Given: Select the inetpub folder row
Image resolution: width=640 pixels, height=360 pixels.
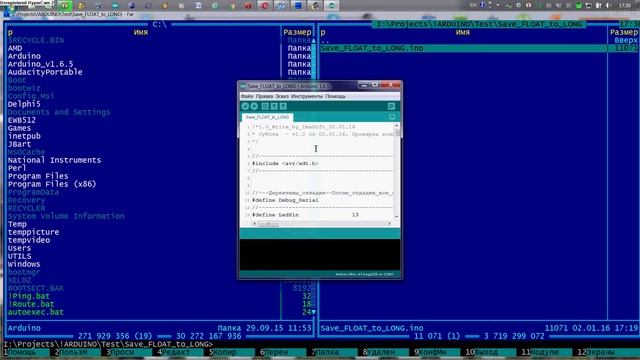Looking at the screenshot, I should [x=24, y=136].
